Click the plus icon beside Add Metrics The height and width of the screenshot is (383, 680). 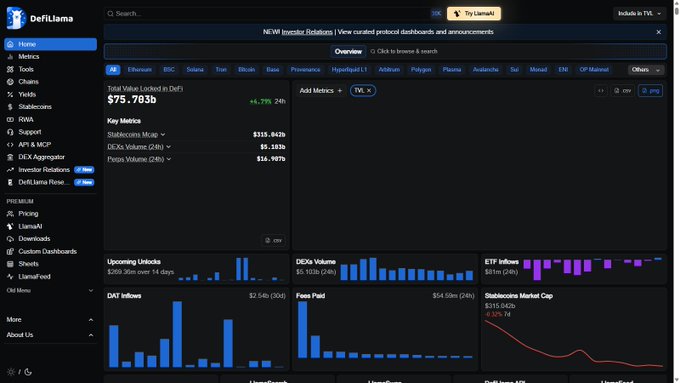(x=340, y=91)
